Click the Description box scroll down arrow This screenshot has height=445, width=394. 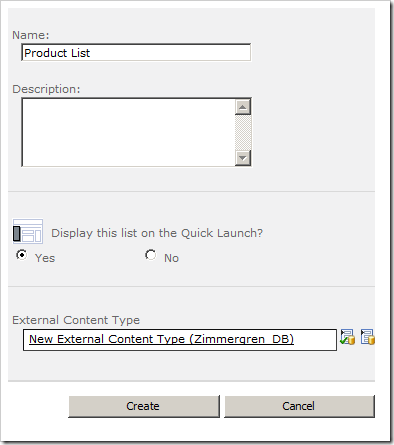pos(243,158)
